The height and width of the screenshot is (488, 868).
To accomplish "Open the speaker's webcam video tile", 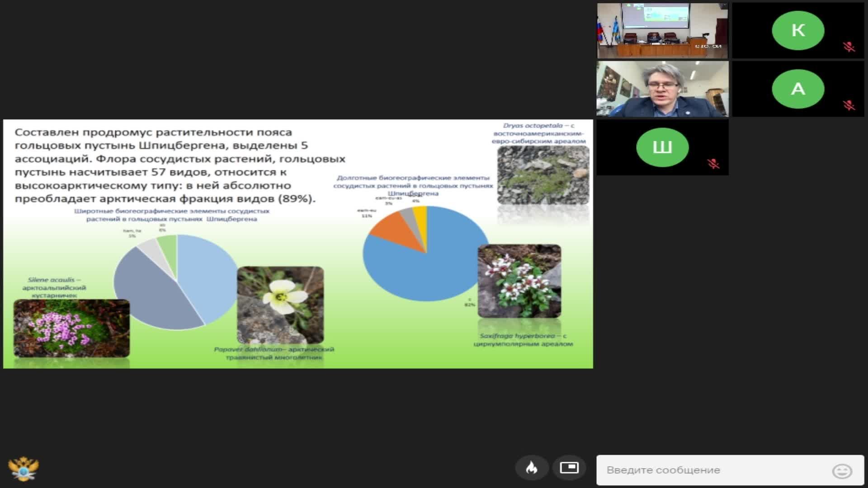I will [x=662, y=89].
